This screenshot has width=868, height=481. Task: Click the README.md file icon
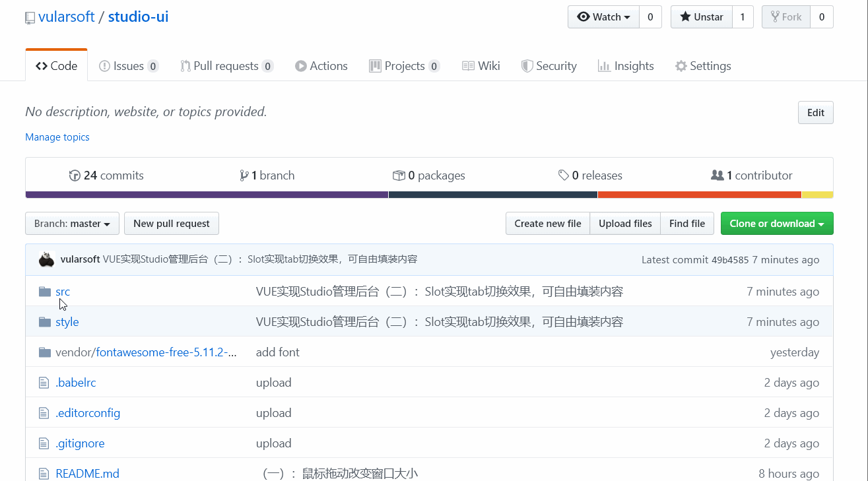44,474
